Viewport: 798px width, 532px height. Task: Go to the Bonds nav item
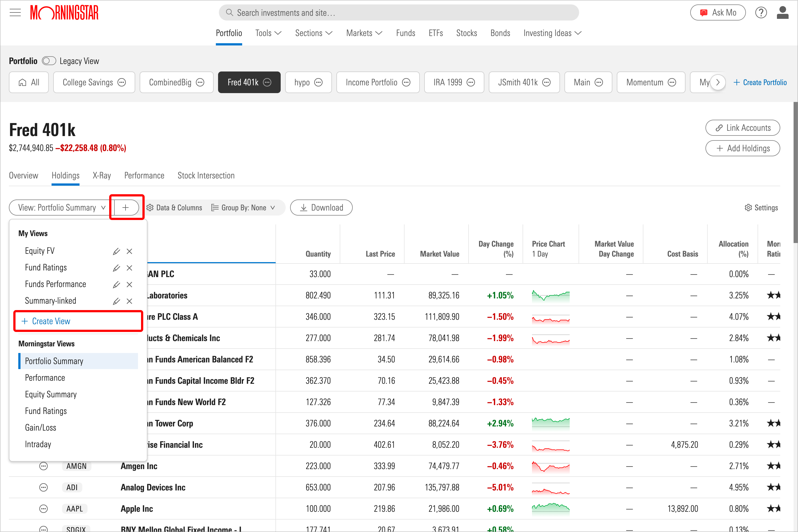[x=500, y=33]
